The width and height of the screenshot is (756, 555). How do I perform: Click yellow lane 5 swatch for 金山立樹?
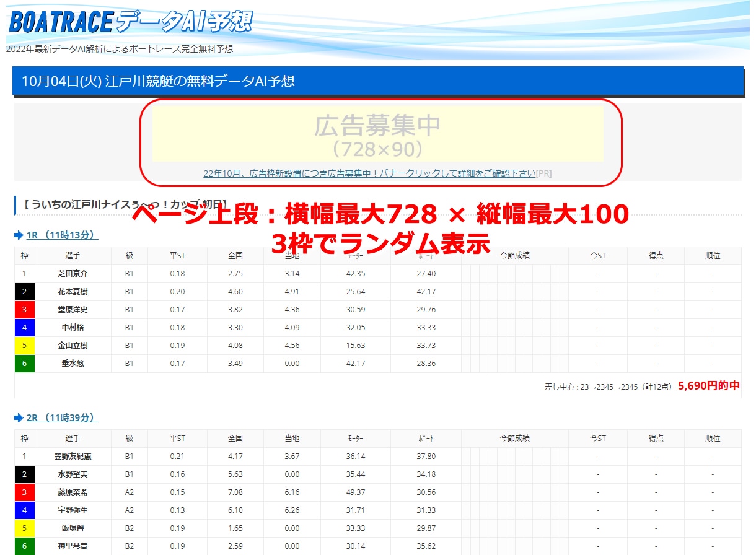[25, 346]
